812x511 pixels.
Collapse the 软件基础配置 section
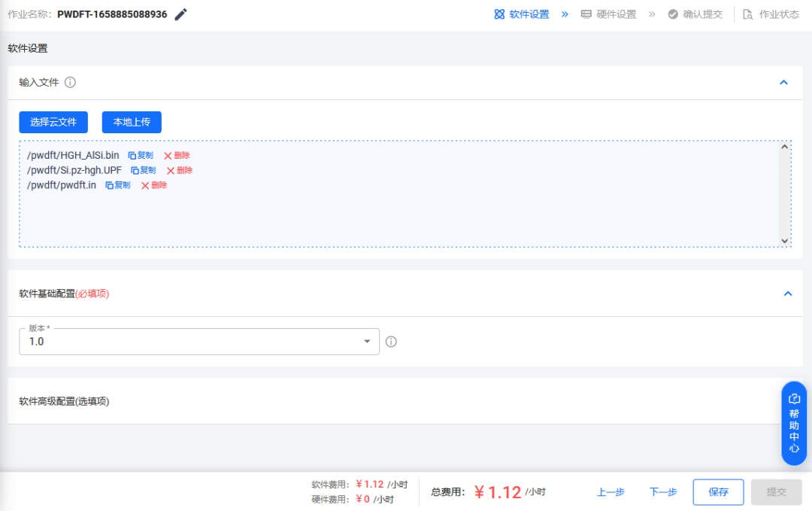[x=787, y=294]
